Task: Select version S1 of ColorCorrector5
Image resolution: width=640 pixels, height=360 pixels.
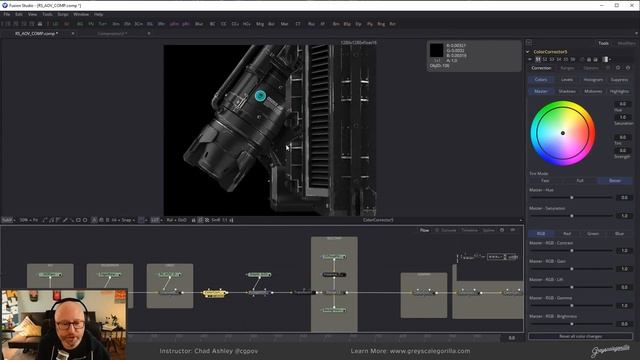Action: tap(538, 60)
